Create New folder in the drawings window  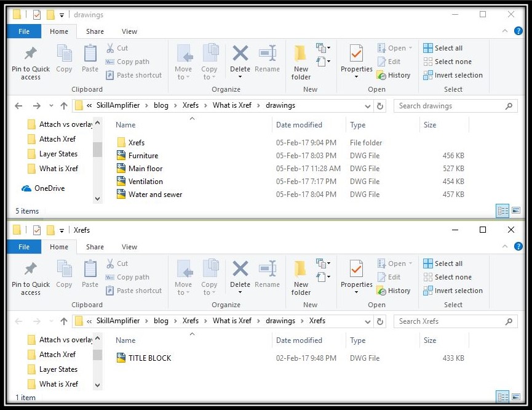click(x=301, y=62)
